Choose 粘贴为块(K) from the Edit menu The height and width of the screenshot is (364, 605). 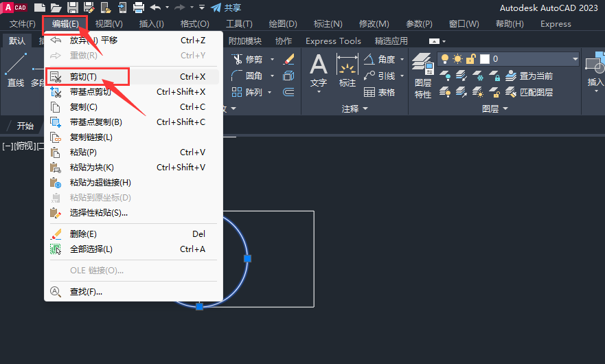tap(132, 167)
